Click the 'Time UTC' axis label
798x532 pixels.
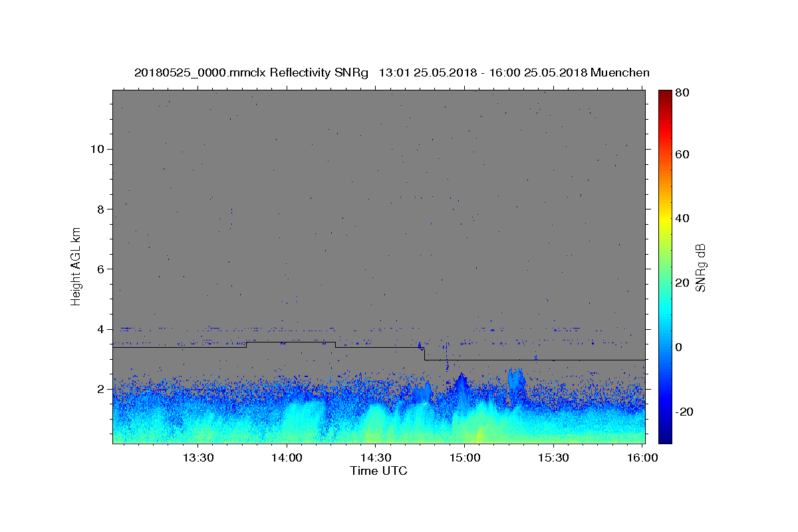(378, 471)
